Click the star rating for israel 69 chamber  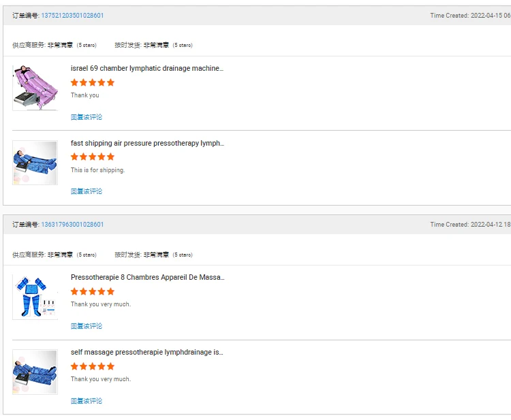[x=93, y=82]
